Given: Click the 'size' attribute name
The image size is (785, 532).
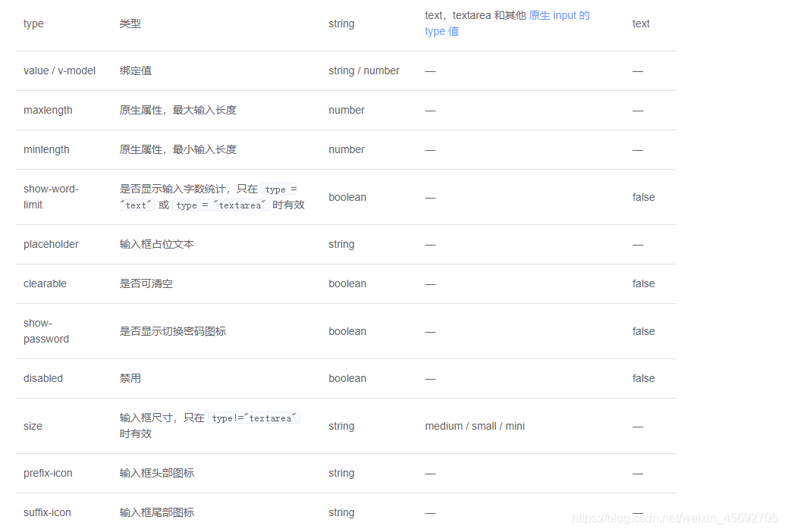Looking at the screenshot, I should tap(33, 426).
